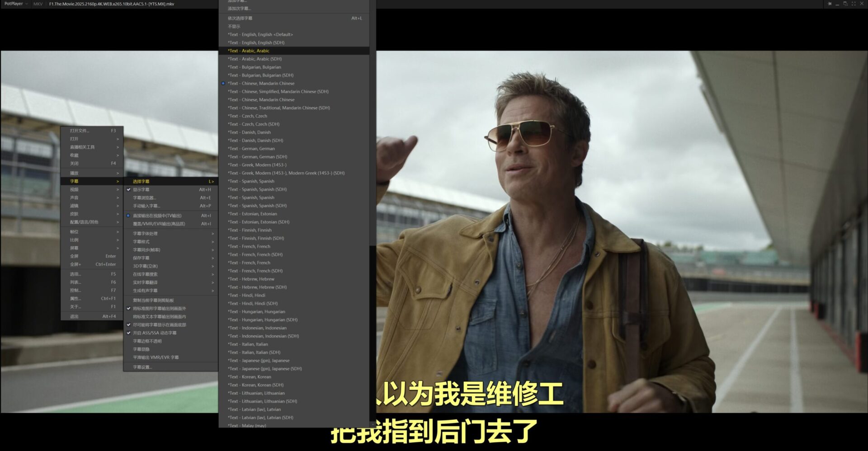Enable 将标准文本字幕输出到画面内
The height and width of the screenshot is (451, 868).
171,317
